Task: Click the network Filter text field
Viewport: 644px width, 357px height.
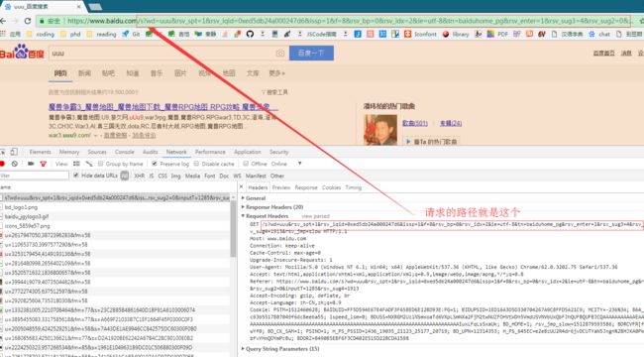Action: coord(34,176)
